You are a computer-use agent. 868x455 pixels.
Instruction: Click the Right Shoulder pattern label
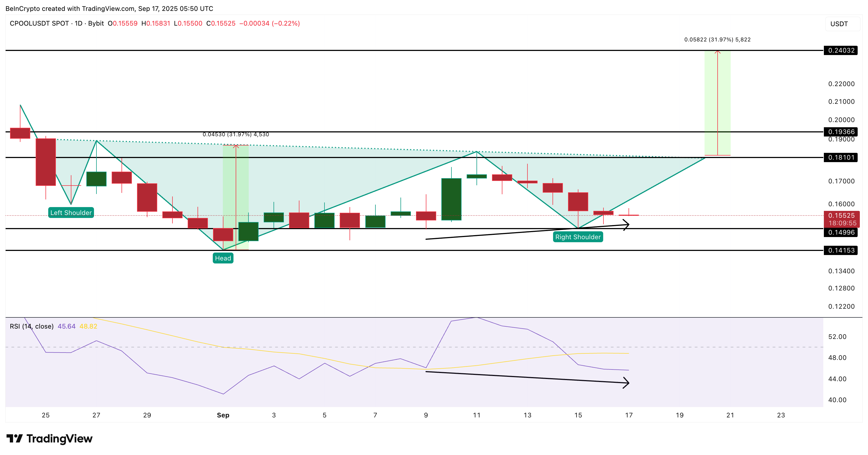(x=578, y=237)
